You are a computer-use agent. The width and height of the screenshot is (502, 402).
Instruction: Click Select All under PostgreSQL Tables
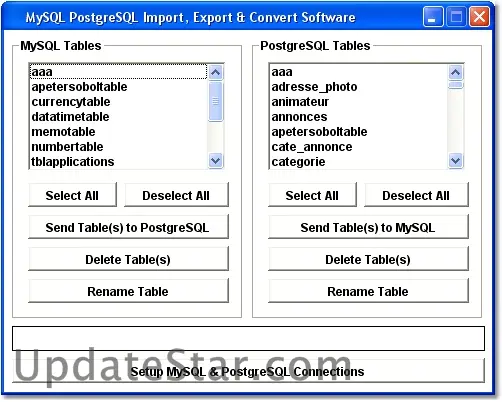coord(312,195)
